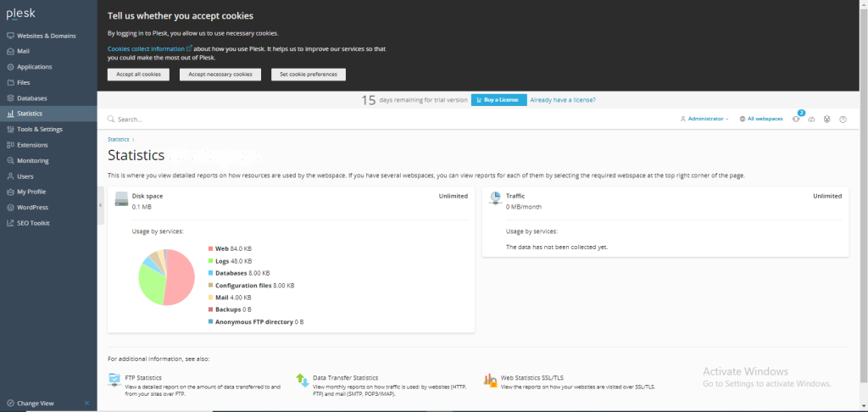The height and width of the screenshot is (412, 868).
Task: Expand the Administrator account dropdown
Action: tap(704, 119)
